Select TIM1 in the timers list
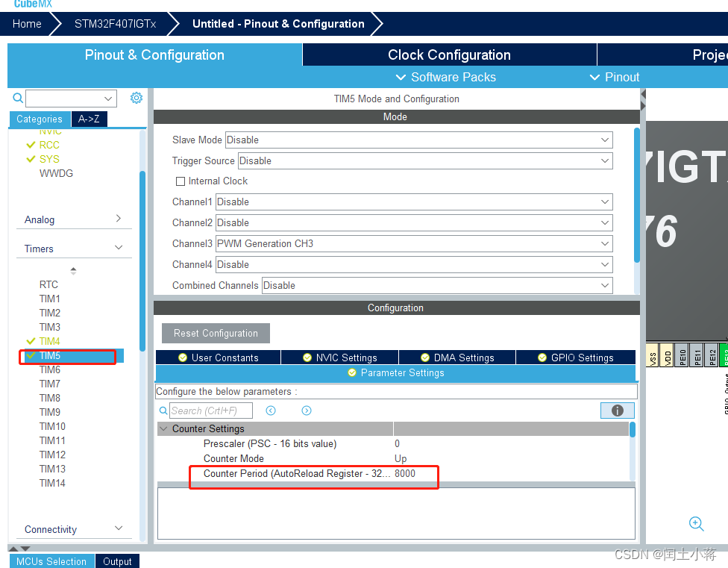The height and width of the screenshot is (568, 728). 50,299
